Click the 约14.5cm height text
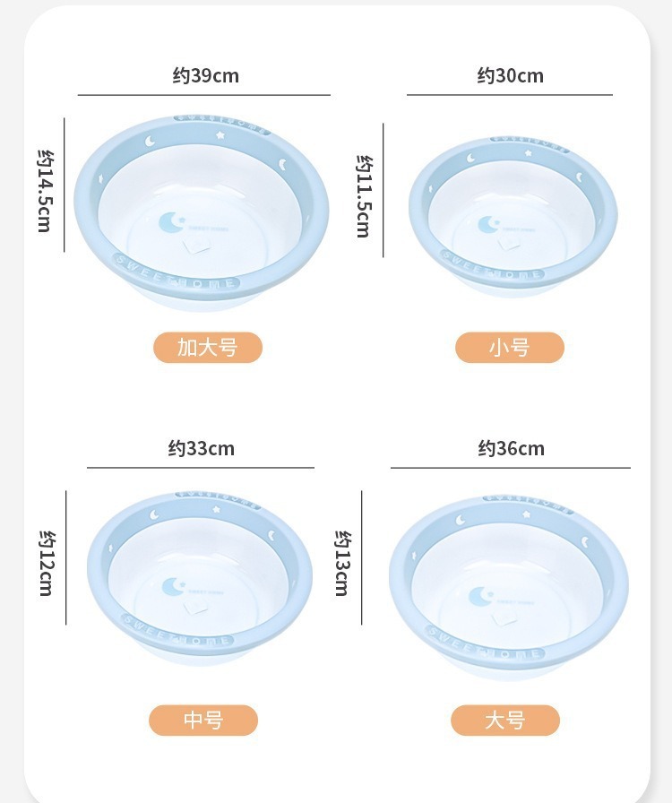Viewport: 672px width, 803px height. (45, 190)
